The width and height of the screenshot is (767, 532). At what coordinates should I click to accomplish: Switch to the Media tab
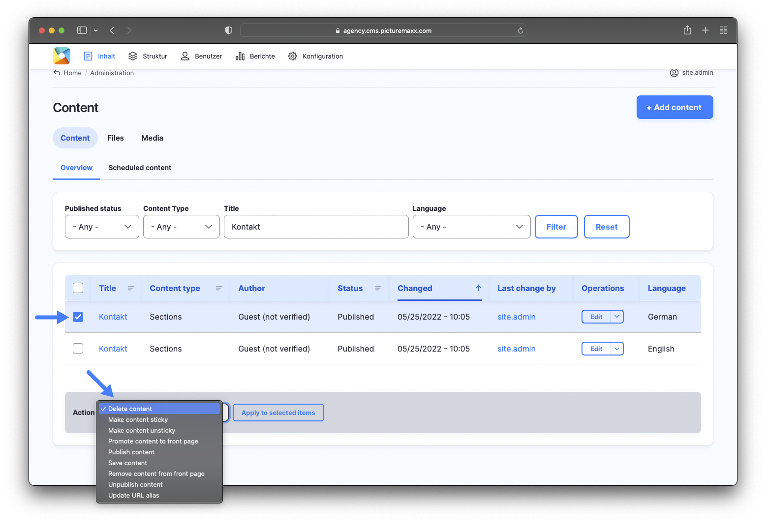(x=153, y=138)
